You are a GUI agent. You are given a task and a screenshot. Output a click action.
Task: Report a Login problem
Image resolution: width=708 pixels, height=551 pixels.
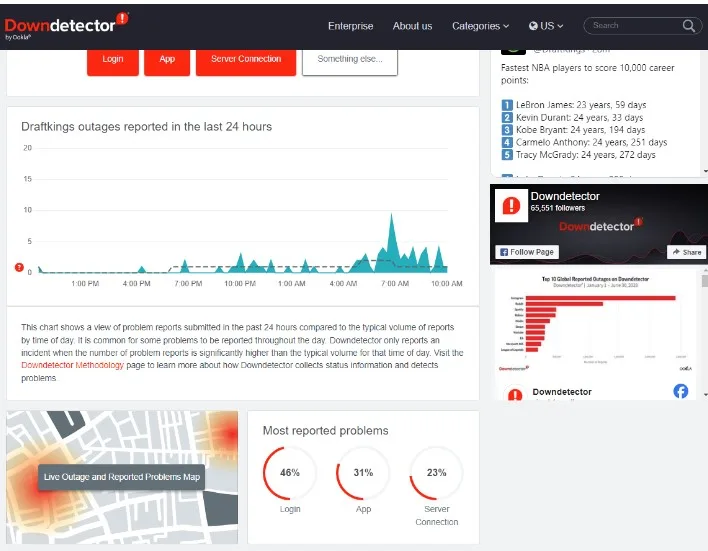point(112,61)
